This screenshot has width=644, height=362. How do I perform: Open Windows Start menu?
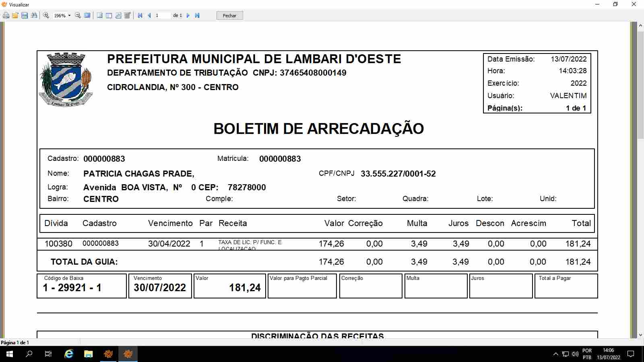[10, 354]
